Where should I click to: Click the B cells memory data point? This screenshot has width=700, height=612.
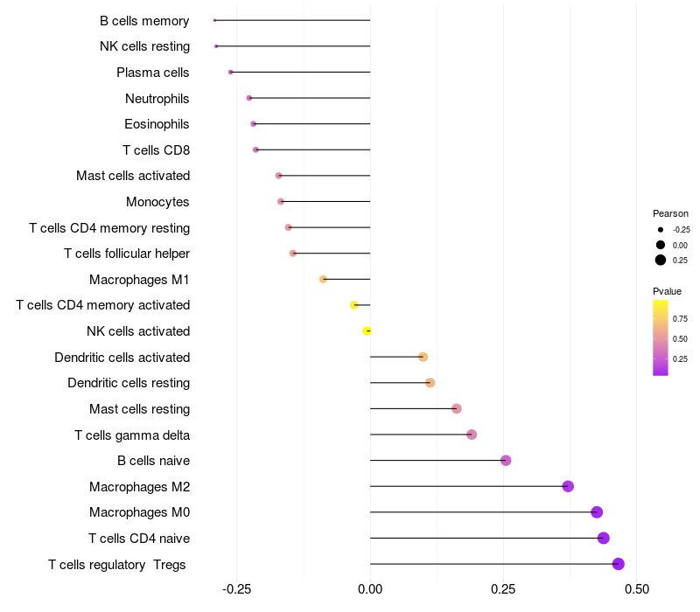click(214, 20)
